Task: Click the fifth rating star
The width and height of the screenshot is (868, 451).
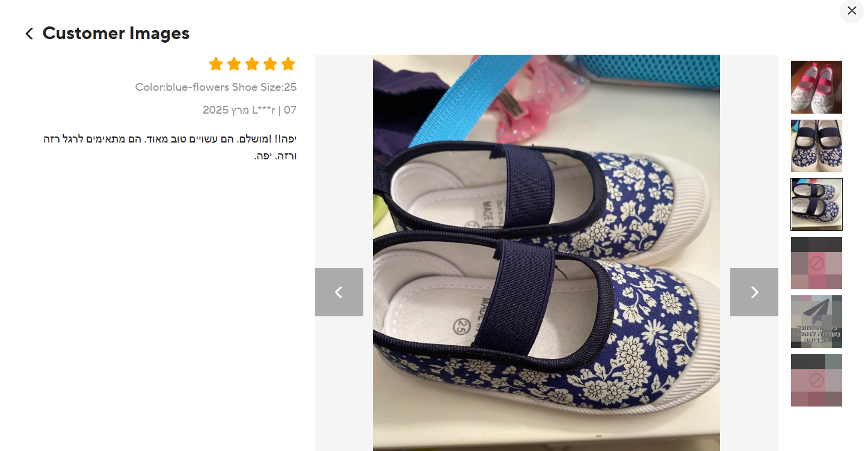Action: pyautogui.click(x=288, y=64)
